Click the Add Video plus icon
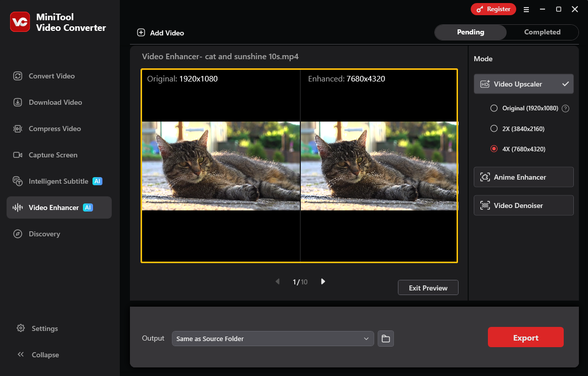The height and width of the screenshot is (376, 588). pyautogui.click(x=141, y=32)
